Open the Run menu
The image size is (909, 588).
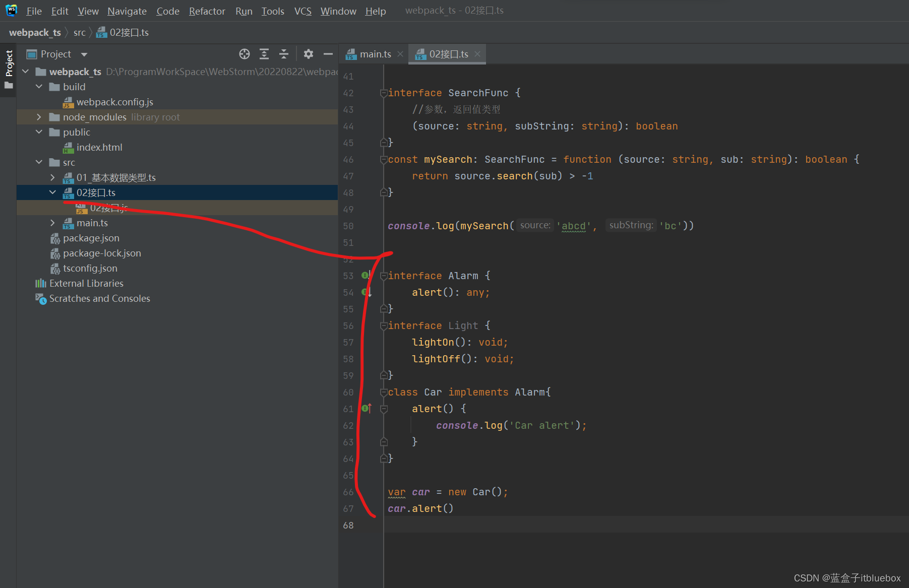pos(244,11)
